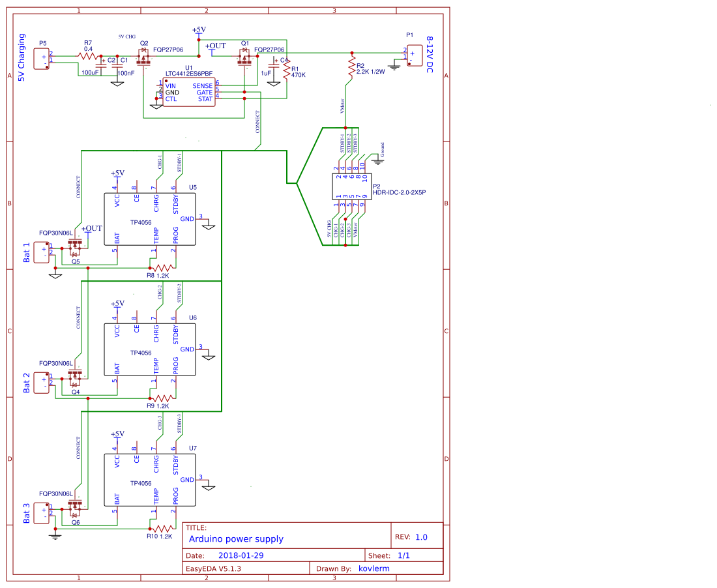
Task: Select the Bat 1 battery symbol
Action: click(x=42, y=251)
